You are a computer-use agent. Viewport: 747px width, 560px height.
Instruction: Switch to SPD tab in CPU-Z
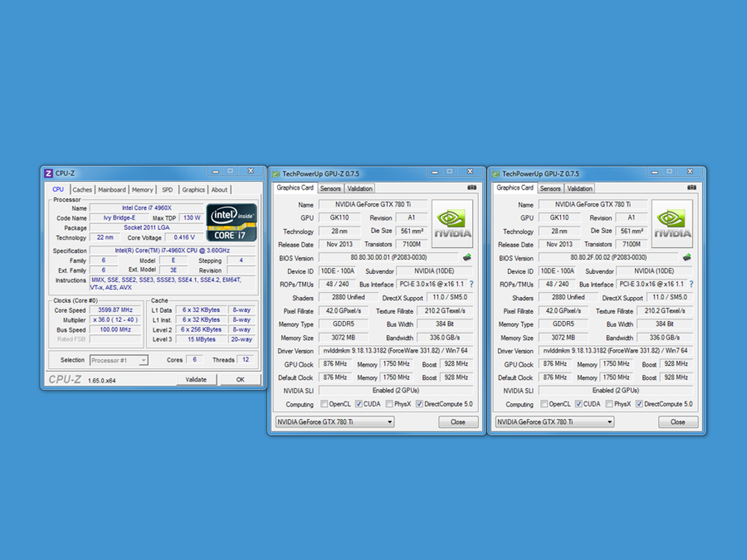tap(167, 190)
